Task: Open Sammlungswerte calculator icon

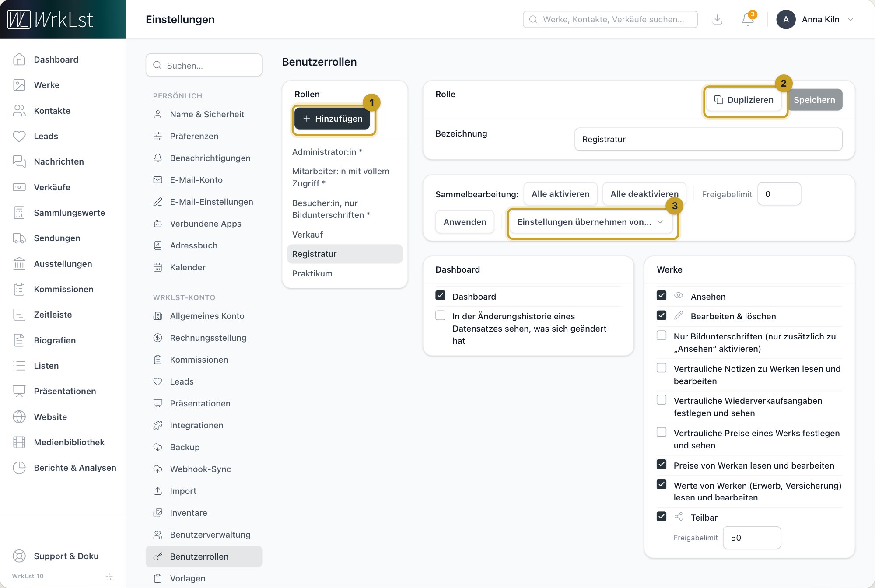Action: (x=19, y=213)
